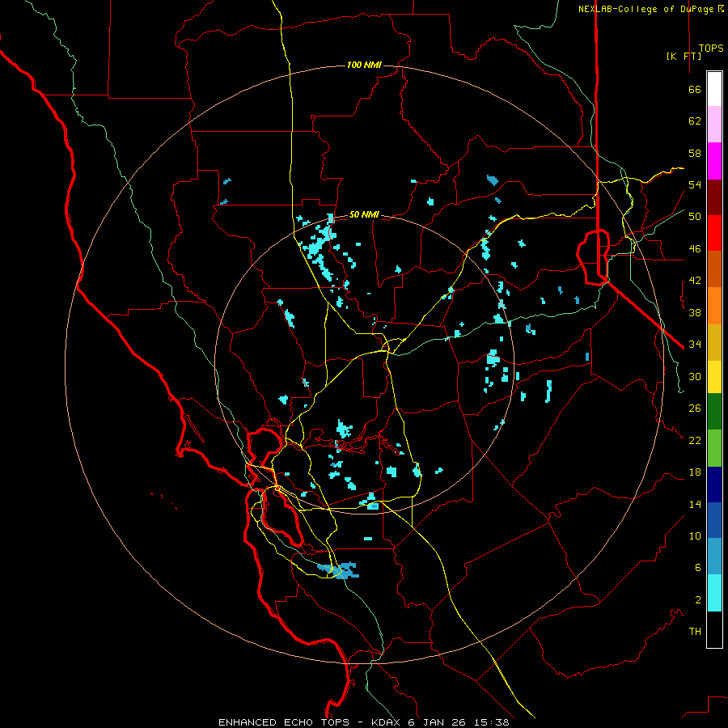Click the legend value 22
728x728 pixels.
tap(695, 440)
